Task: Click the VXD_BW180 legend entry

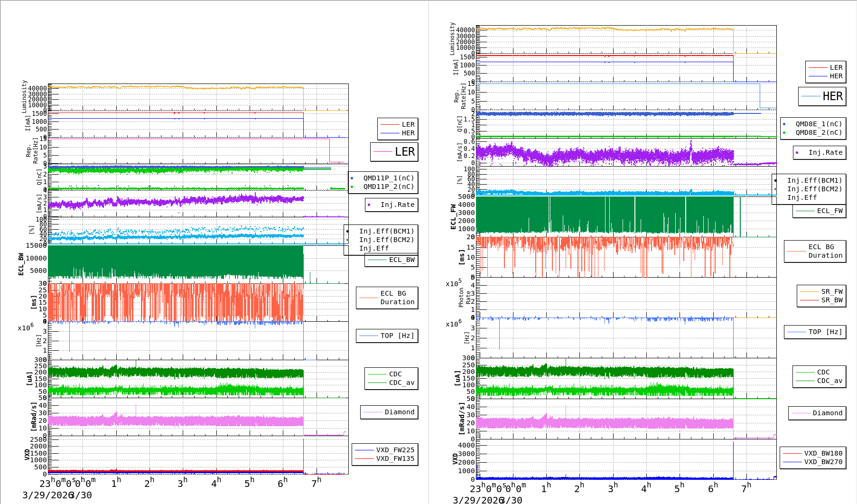Action: pyautogui.click(x=823, y=453)
